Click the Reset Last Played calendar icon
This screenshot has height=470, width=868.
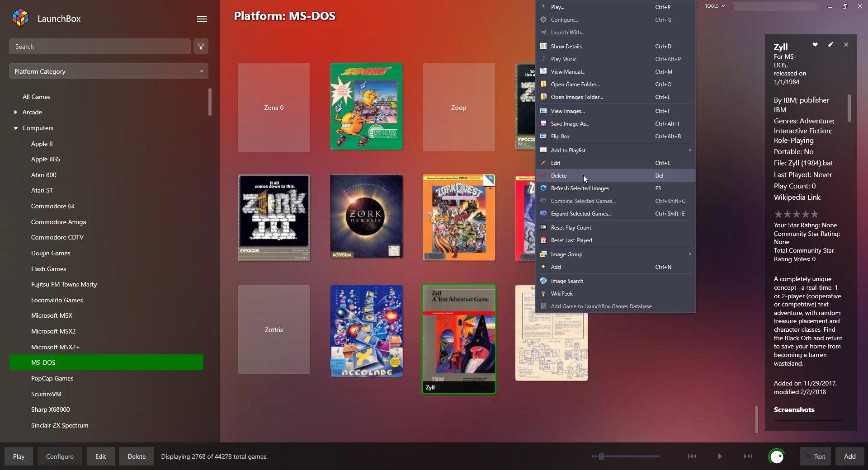543,240
